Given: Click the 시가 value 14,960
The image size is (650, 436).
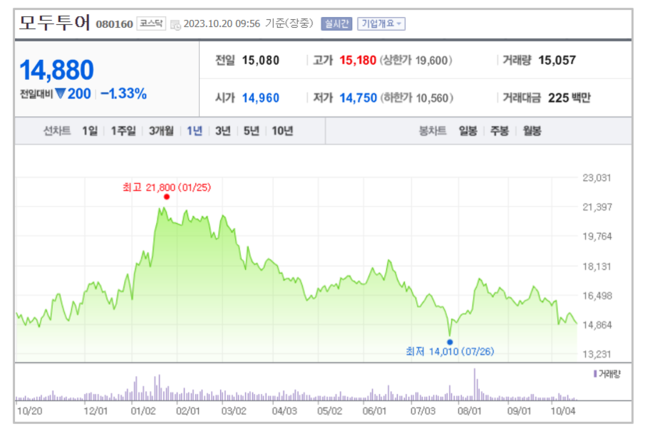Looking at the screenshot, I should point(260,98).
